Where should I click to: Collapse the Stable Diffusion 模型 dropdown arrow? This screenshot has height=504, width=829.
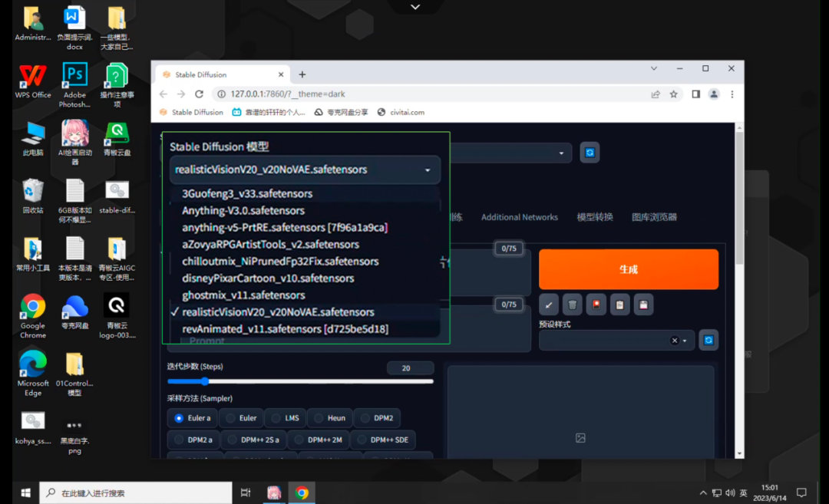[428, 170]
